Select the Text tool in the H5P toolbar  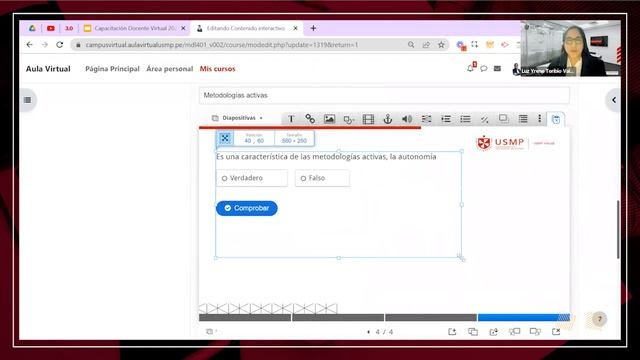(291, 119)
